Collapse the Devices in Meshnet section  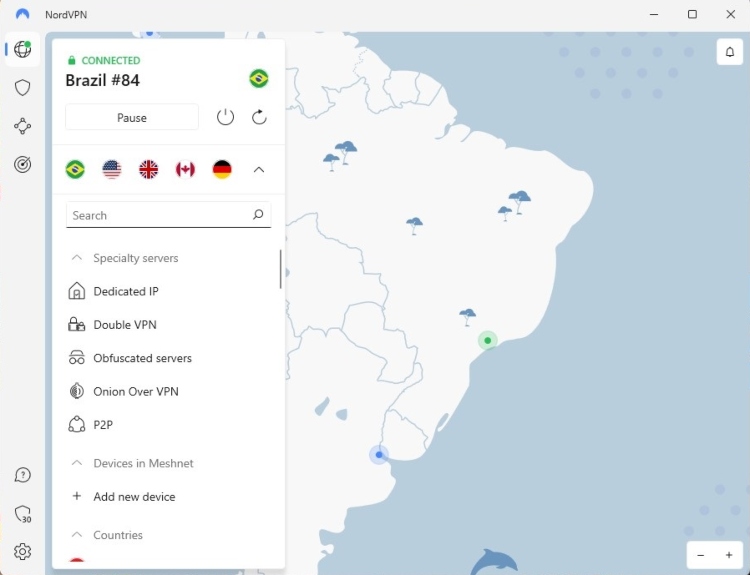77,463
